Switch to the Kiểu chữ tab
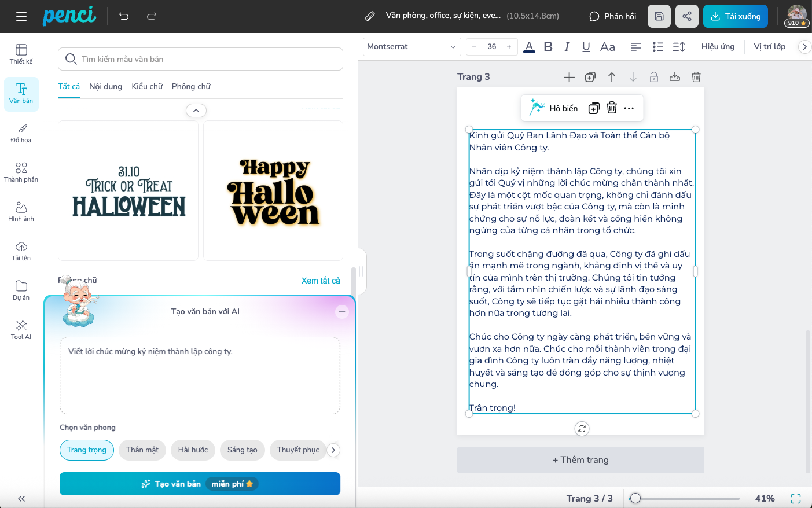The height and width of the screenshot is (508, 812). (x=147, y=86)
